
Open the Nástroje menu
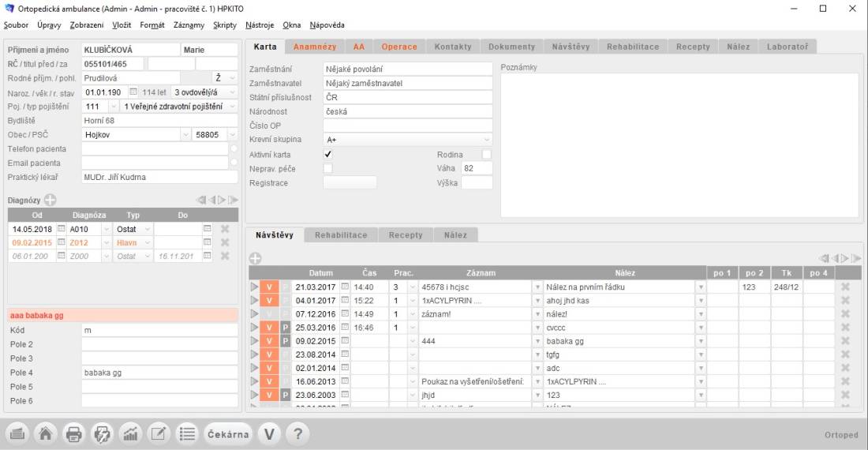click(260, 25)
